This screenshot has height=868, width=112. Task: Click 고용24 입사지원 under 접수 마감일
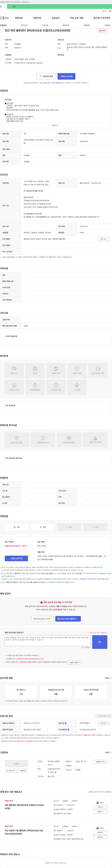(x=16, y=558)
